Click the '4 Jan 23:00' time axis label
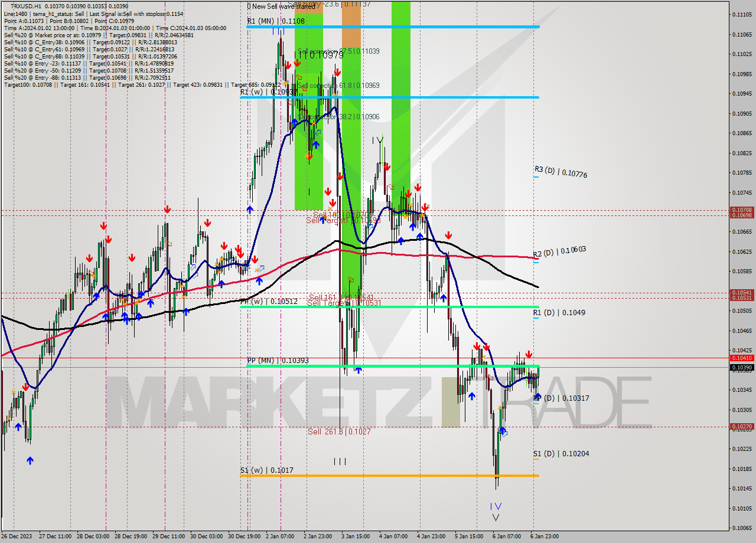 click(x=431, y=537)
